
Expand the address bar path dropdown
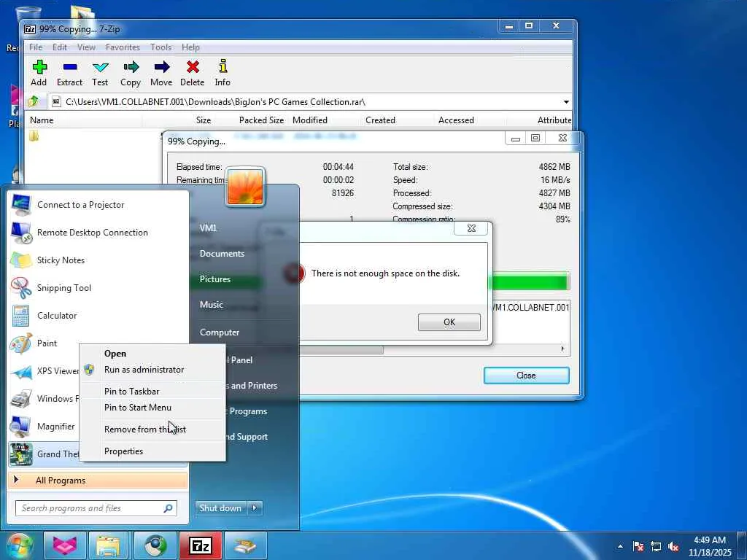tap(566, 102)
